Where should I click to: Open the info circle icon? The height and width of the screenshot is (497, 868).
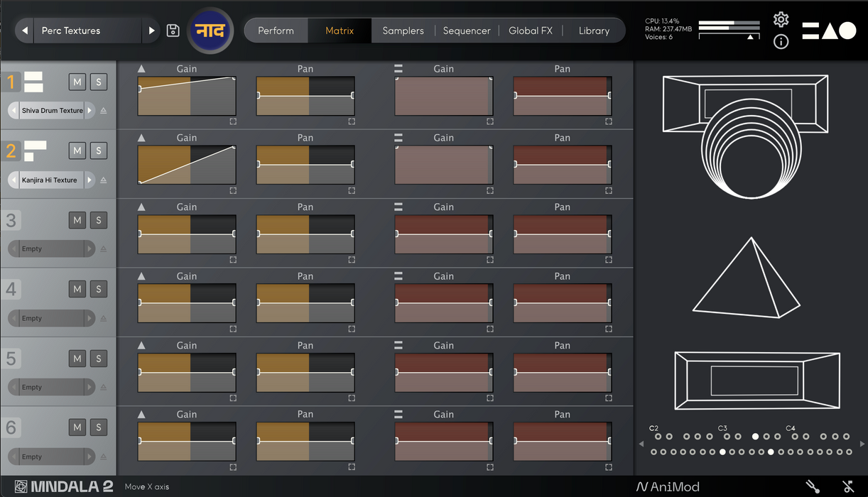click(781, 42)
